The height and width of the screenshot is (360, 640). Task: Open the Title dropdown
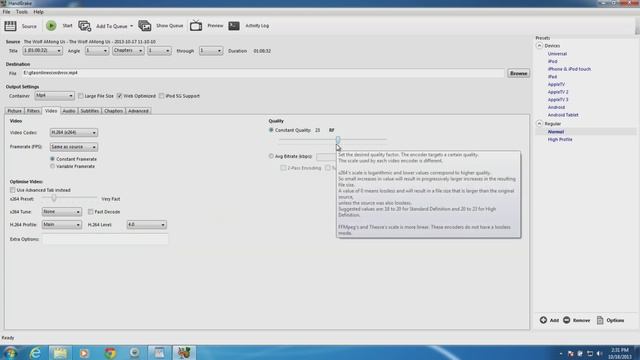click(42, 51)
